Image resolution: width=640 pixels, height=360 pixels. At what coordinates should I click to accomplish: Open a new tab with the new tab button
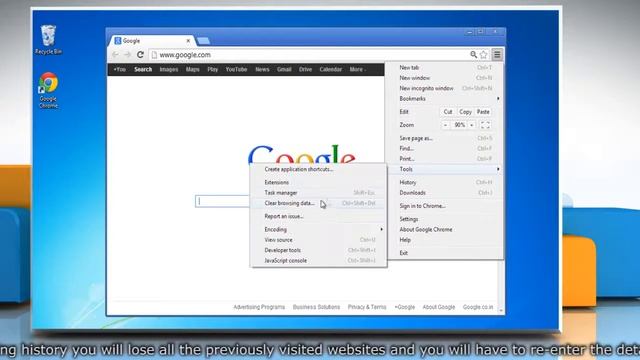[x=203, y=41]
